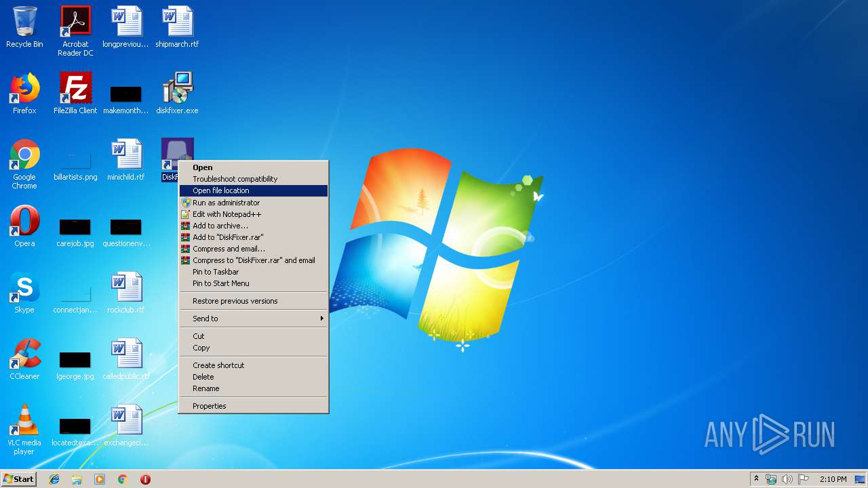
Task: Select the calledpublic.rtf document icon
Action: coord(126,359)
